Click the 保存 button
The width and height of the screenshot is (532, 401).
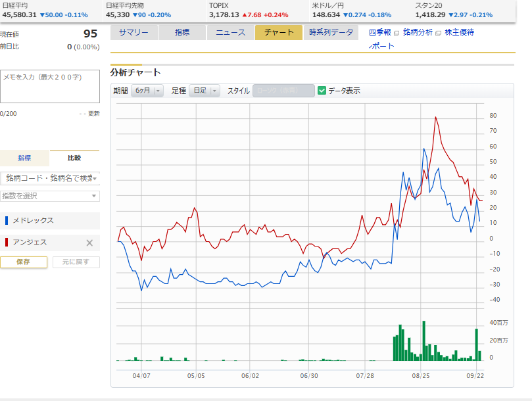point(24,262)
